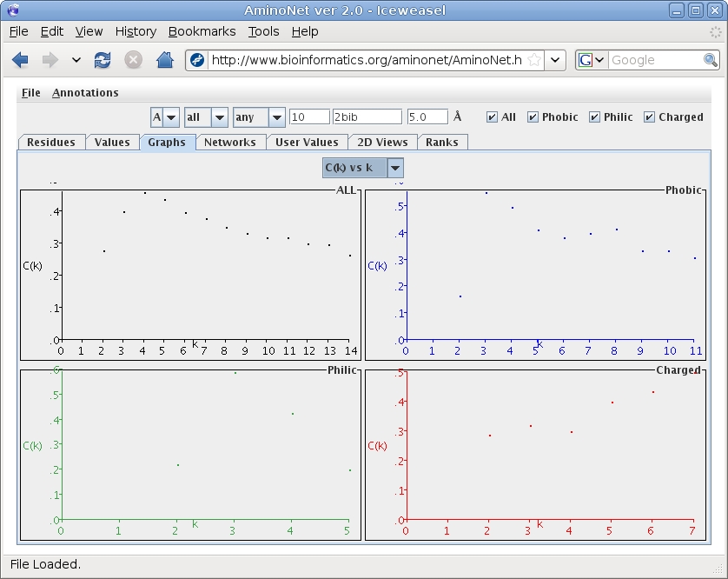Click the browser Forward arrow button
The image size is (728, 579).
tap(50, 60)
